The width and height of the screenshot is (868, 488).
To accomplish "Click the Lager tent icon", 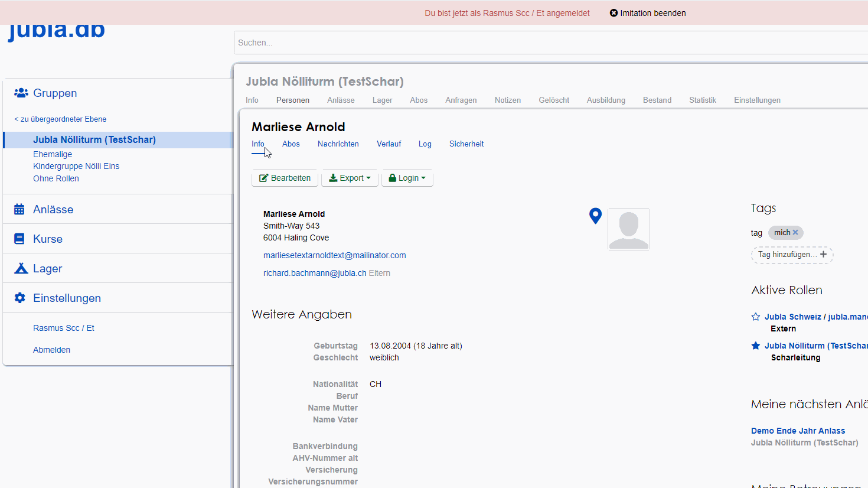I will click(21, 268).
